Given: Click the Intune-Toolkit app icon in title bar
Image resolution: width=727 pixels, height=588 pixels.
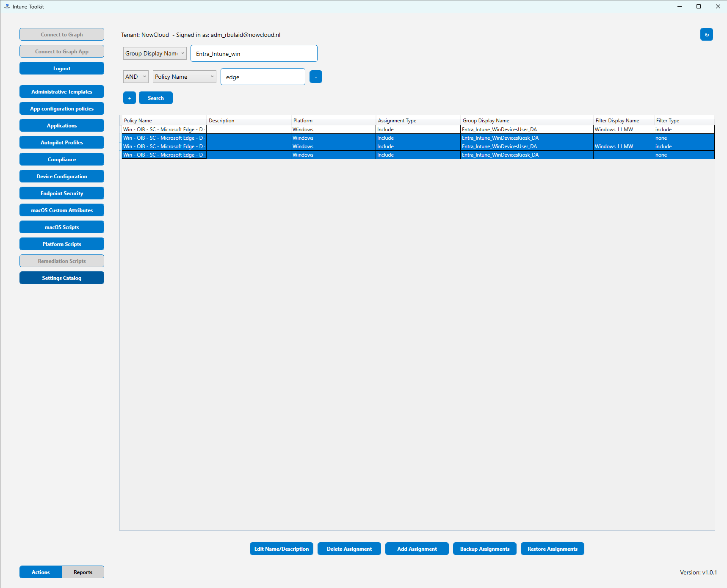Looking at the screenshot, I should tap(7, 6).
